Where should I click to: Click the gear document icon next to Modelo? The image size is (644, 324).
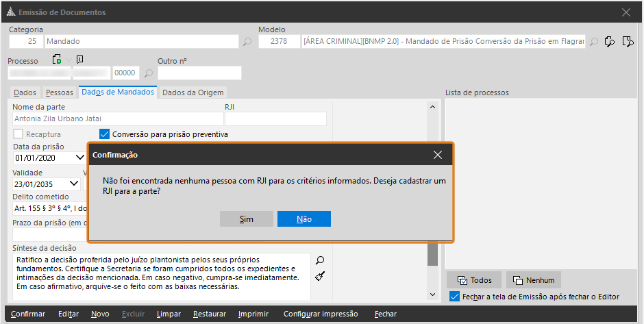pyautogui.click(x=610, y=42)
